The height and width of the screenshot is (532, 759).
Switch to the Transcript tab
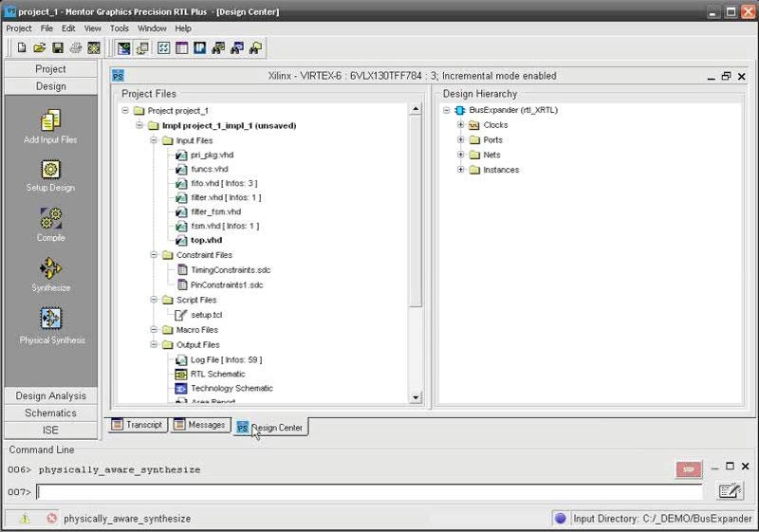[138, 425]
